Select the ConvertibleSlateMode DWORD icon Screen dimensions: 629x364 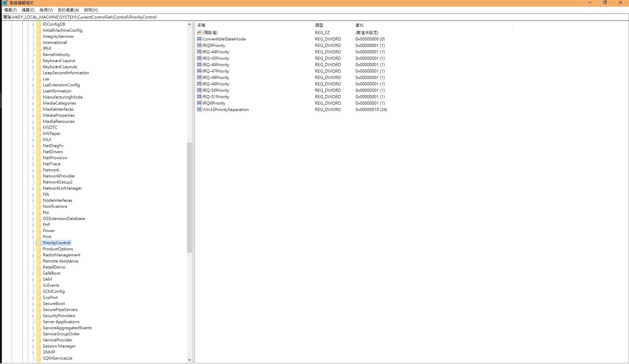click(199, 39)
